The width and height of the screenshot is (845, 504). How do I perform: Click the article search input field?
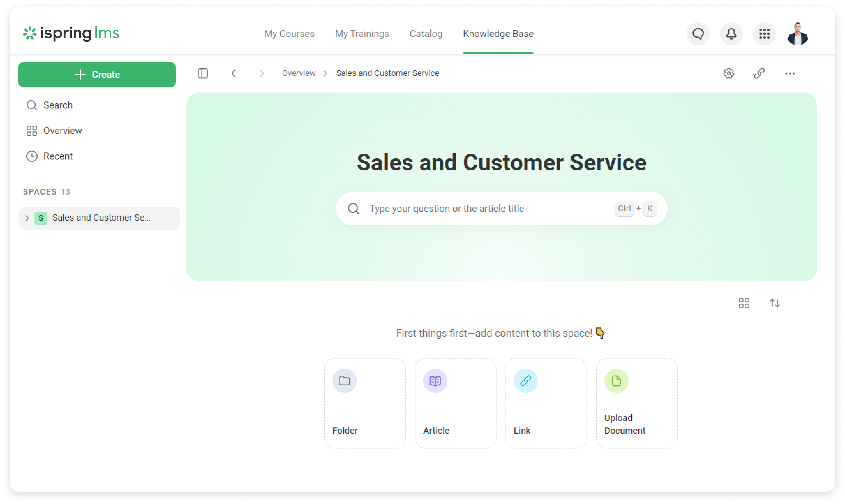click(489, 209)
